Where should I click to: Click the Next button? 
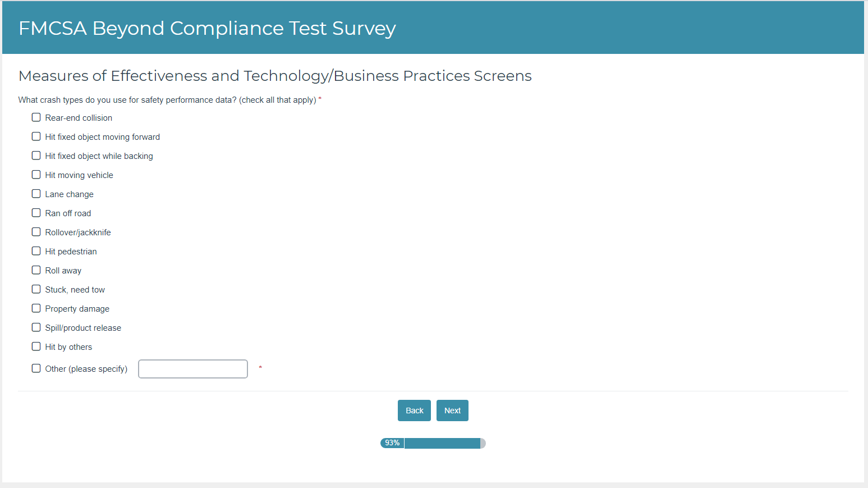tap(452, 411)
